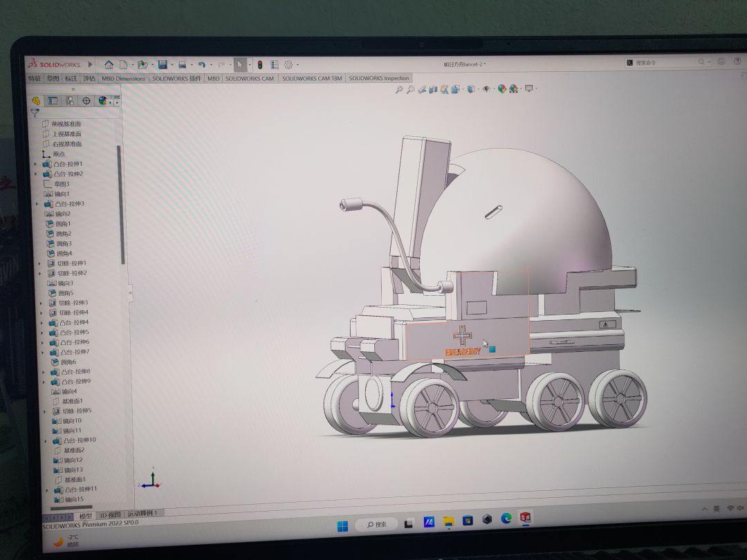Toggle the Select cursor tool
The width and height of the screenshot is (747, 560).
tap(239, 65)
